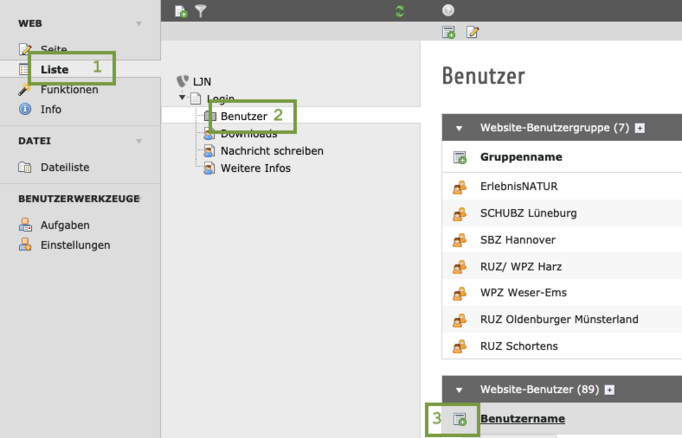This screenshot has width=682, height=438.
Task: Click the new page icon in tree toolbar
Action: click(181, 11)
